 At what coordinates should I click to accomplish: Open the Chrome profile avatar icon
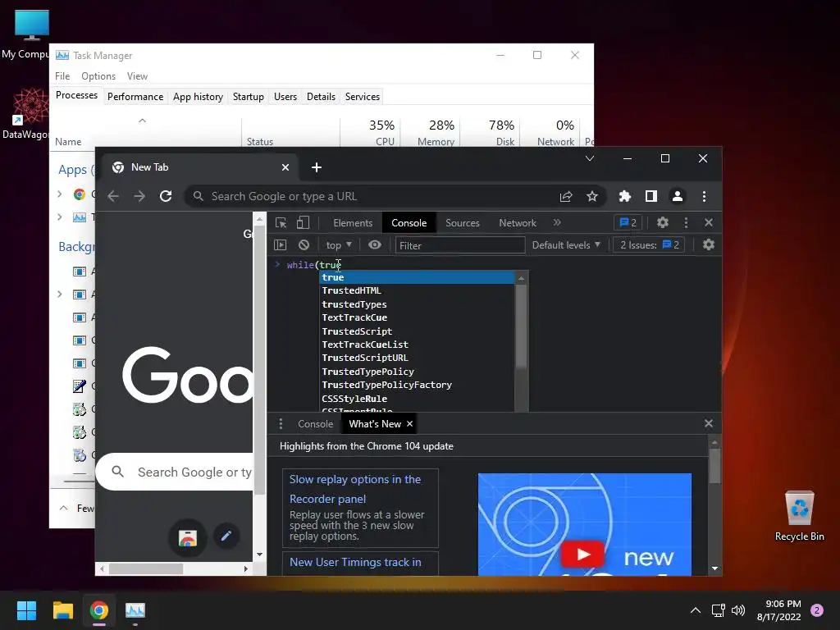677,196
